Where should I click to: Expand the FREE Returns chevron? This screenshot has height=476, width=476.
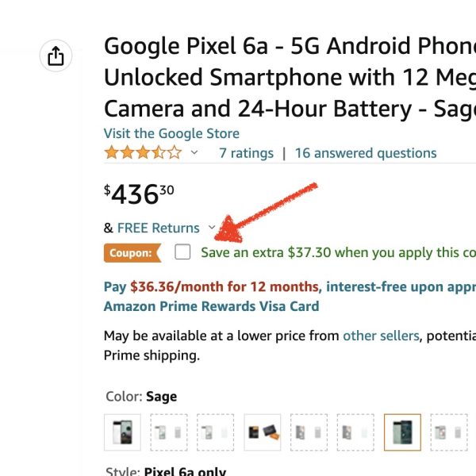pos(211,228)
